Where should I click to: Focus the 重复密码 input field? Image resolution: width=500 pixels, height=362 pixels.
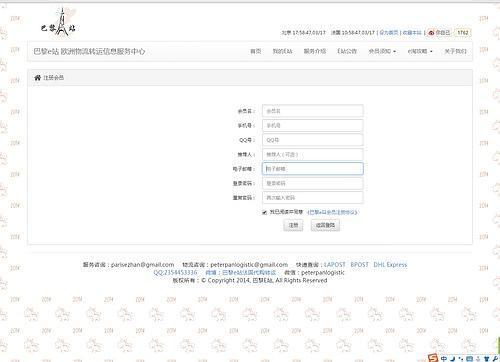click(x=313, y=198)
